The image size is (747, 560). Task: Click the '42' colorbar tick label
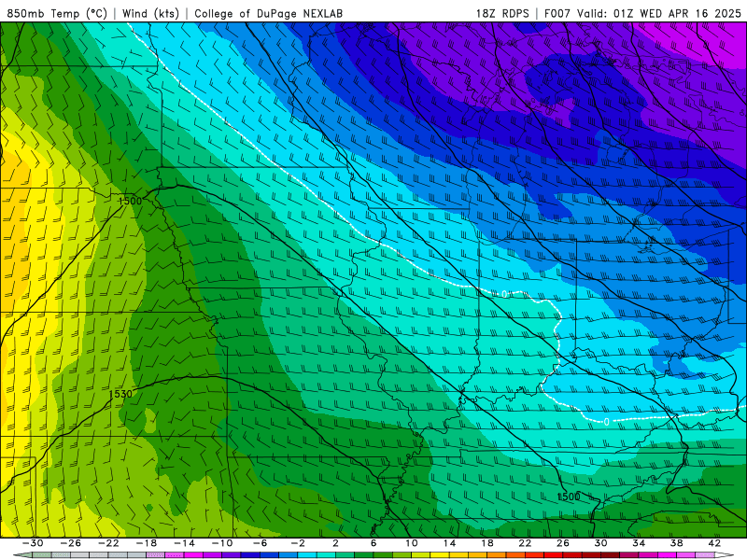coord(714,543)
